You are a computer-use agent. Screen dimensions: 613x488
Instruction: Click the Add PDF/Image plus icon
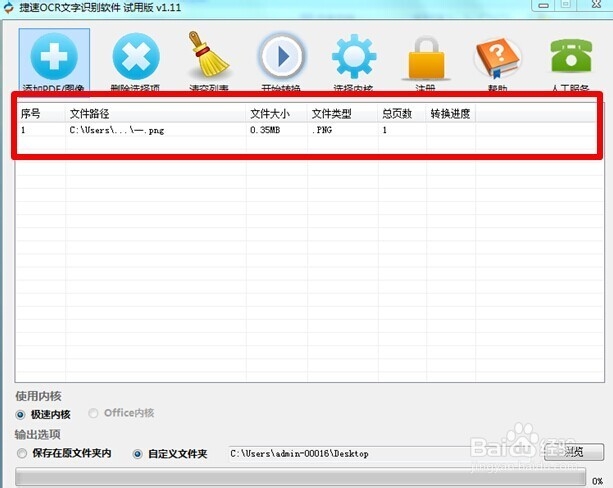pos(54,56)
